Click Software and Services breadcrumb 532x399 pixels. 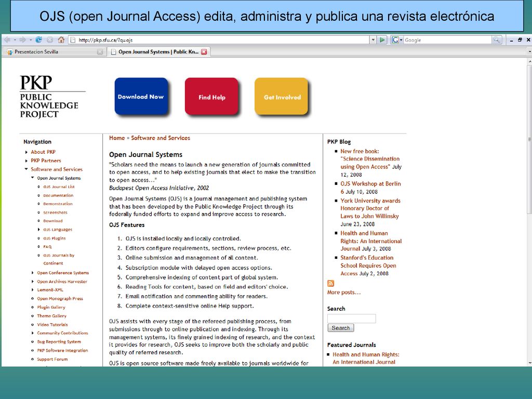[161, 138]
